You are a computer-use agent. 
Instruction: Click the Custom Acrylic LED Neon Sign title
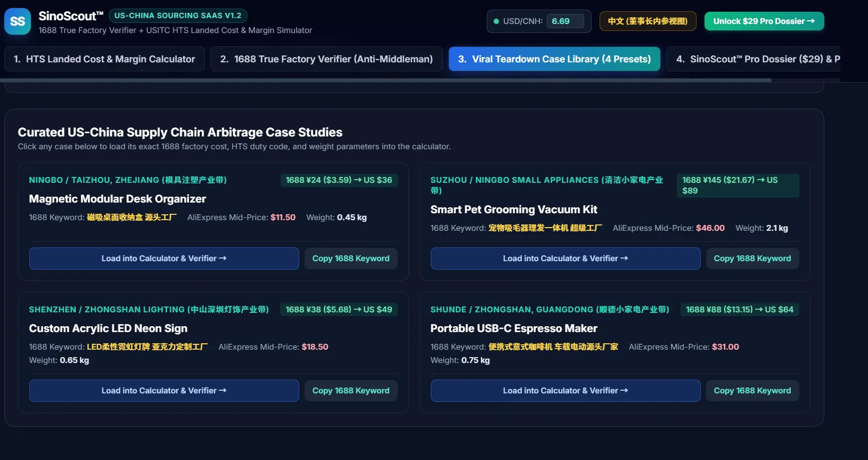tap(108, 328)
